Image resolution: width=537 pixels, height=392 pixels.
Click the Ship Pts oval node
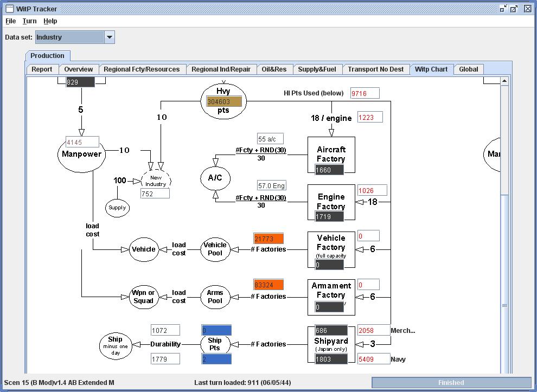(x=215, y=344)
